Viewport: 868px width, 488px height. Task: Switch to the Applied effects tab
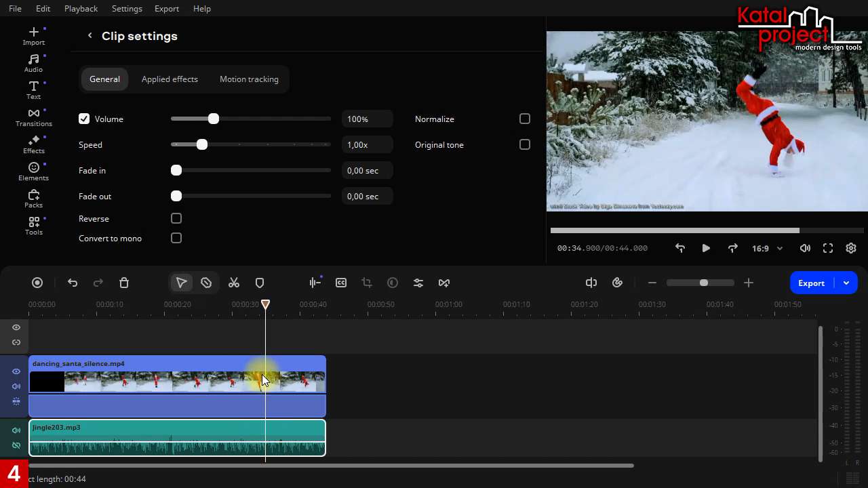170,79
